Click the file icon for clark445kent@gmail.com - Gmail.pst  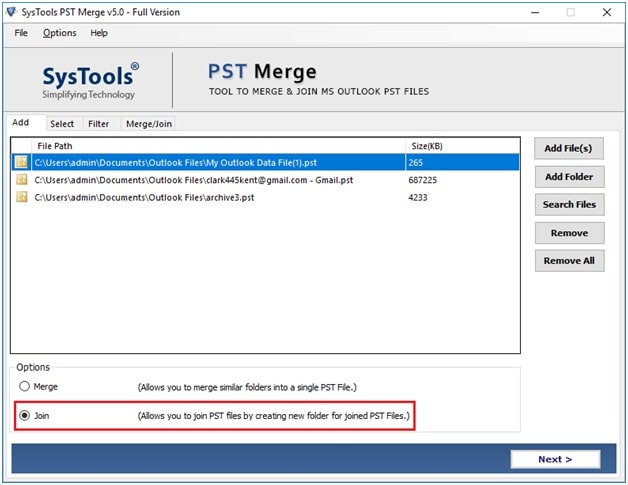click(22, 179)
